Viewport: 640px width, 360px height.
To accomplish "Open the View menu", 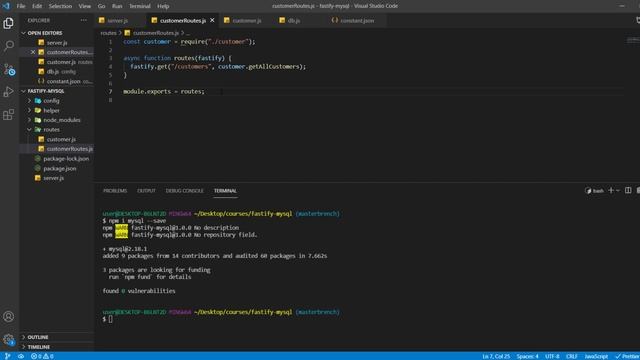I will (x=84, y=6).
